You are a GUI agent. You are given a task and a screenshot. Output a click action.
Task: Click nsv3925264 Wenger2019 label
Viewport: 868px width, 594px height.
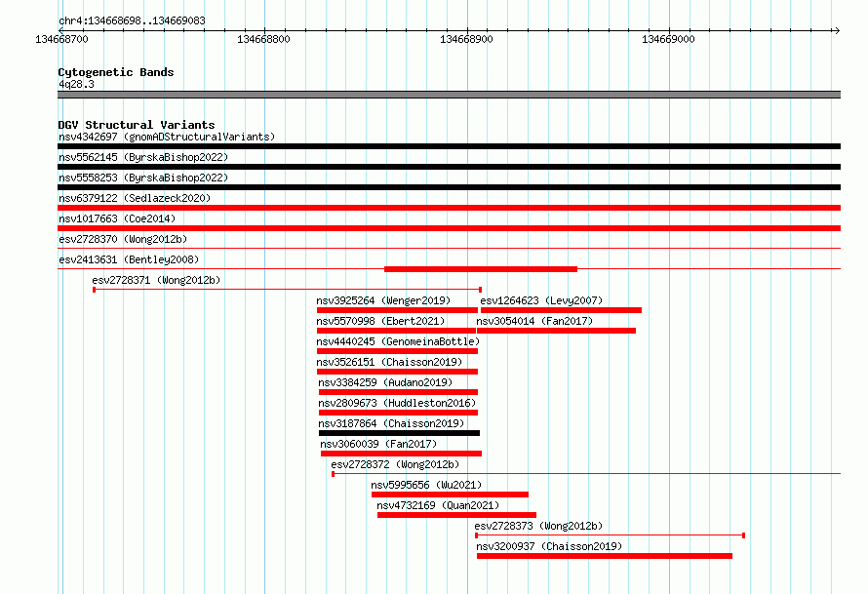click(383, 300)
